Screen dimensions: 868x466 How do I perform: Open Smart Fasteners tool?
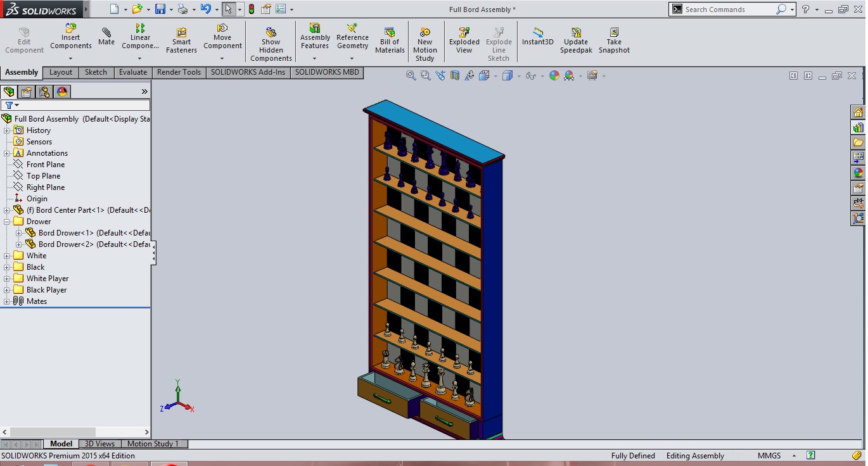click(181, 41)
